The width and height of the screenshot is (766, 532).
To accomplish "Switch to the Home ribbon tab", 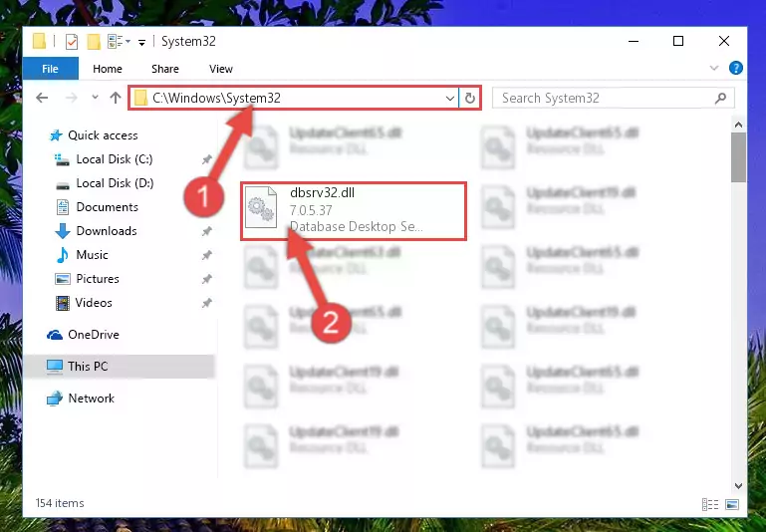I will point(108,69).
